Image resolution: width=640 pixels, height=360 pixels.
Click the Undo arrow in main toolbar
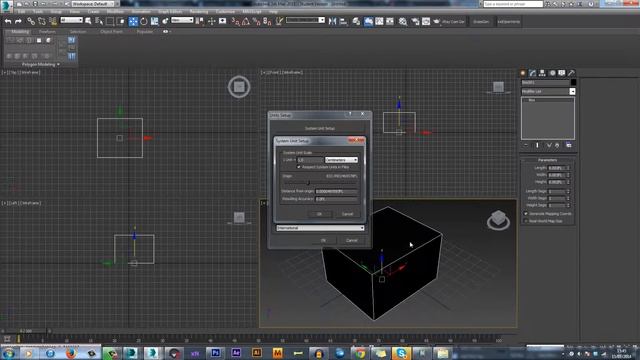8,21
